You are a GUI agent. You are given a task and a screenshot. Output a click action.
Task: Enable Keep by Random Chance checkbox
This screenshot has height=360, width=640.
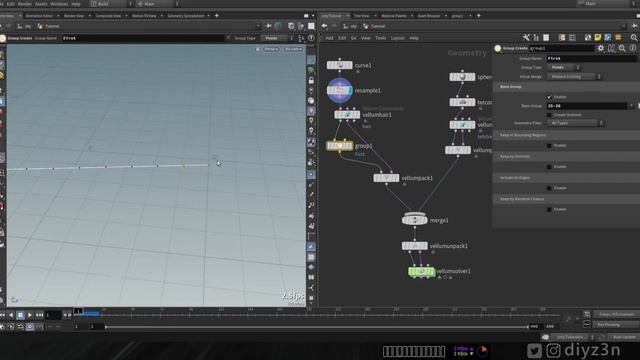549,209
